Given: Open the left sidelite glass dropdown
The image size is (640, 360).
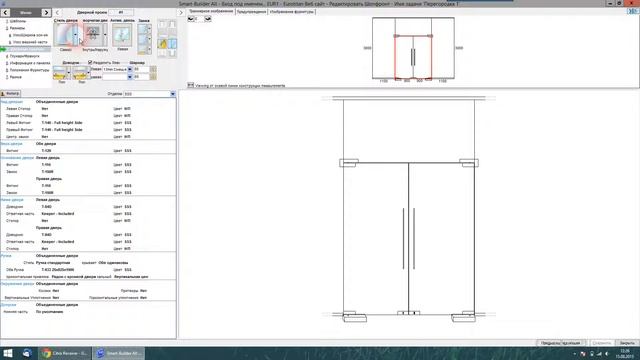Looking at the screenshot, I should point(130,69).
